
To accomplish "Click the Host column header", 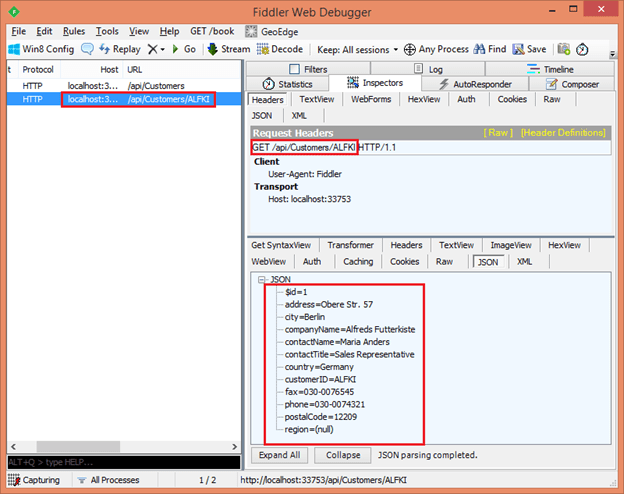I will (92, 70).
